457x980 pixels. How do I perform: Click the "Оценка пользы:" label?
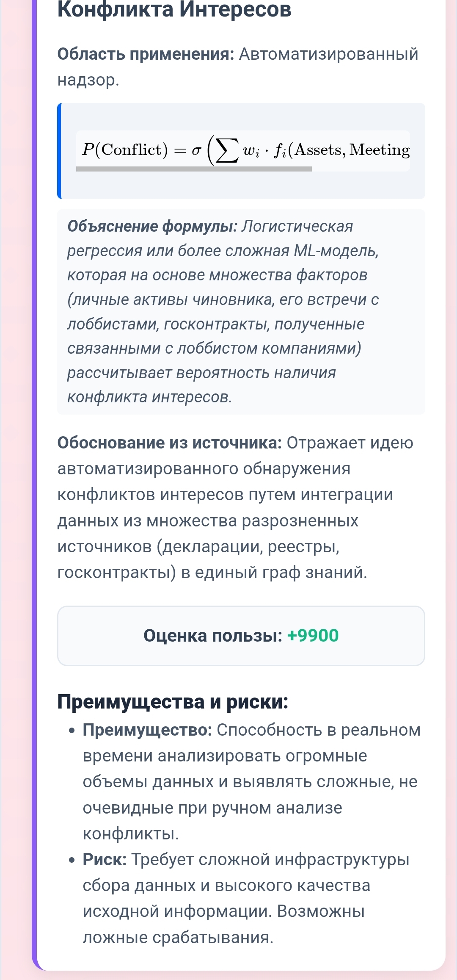[x=212, y=636]
